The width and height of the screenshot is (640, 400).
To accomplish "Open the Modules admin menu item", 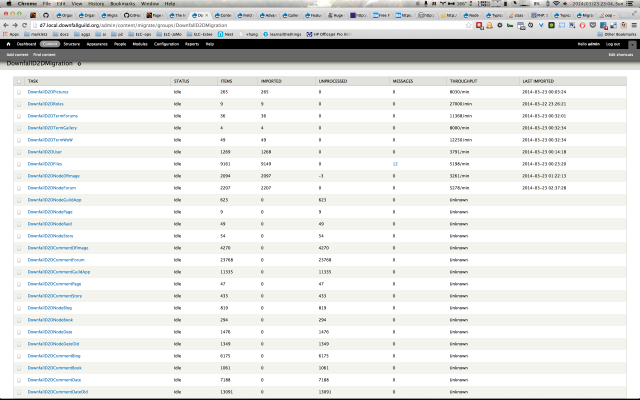I will pos(140,44).
